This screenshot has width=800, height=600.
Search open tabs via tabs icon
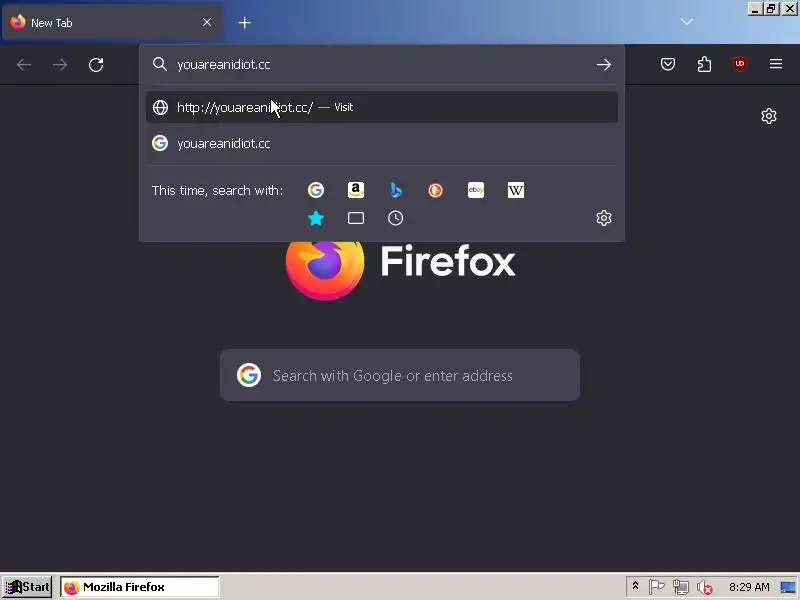click(x=356, y=218)
